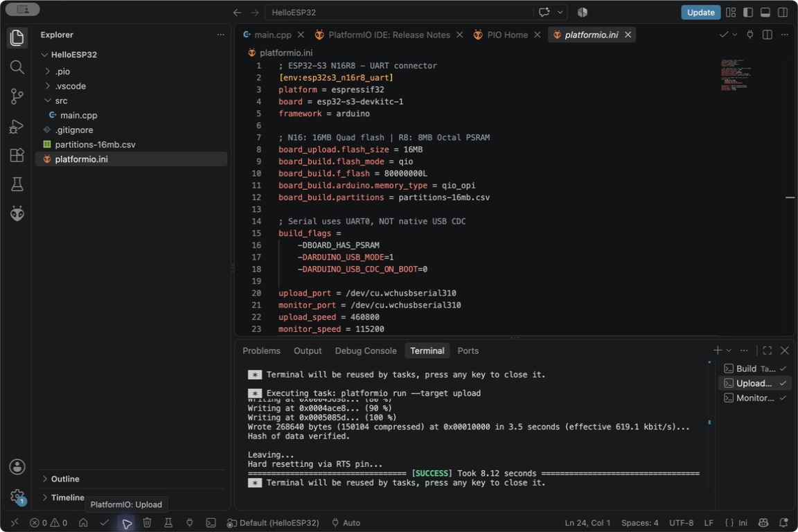Viewport: 798px width, 532px height.
Task: Click the PlatformIO Test flask in status bar
Action: point(168,522)
